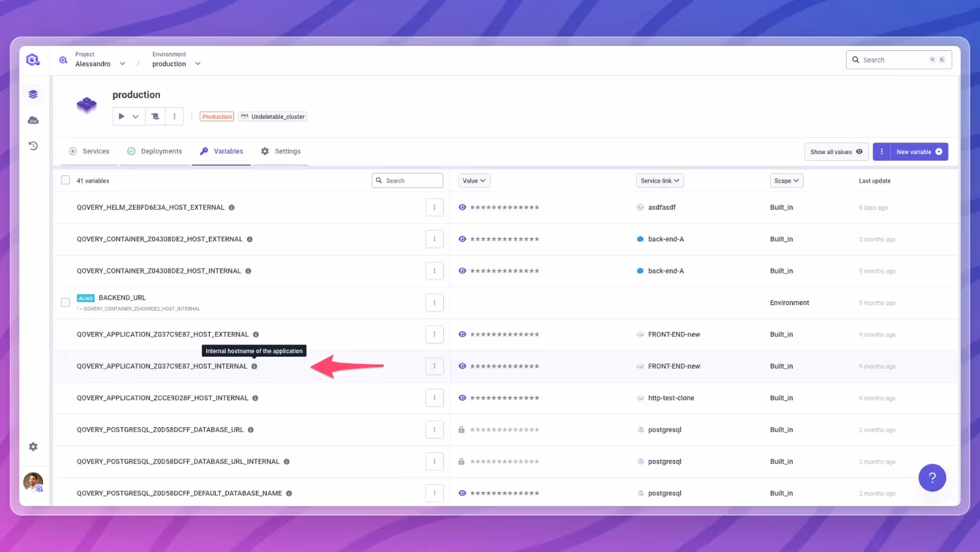This screenshot has height=552, width=980.
Task: Open the settings gear in sidebar
Action: point(33,446)
